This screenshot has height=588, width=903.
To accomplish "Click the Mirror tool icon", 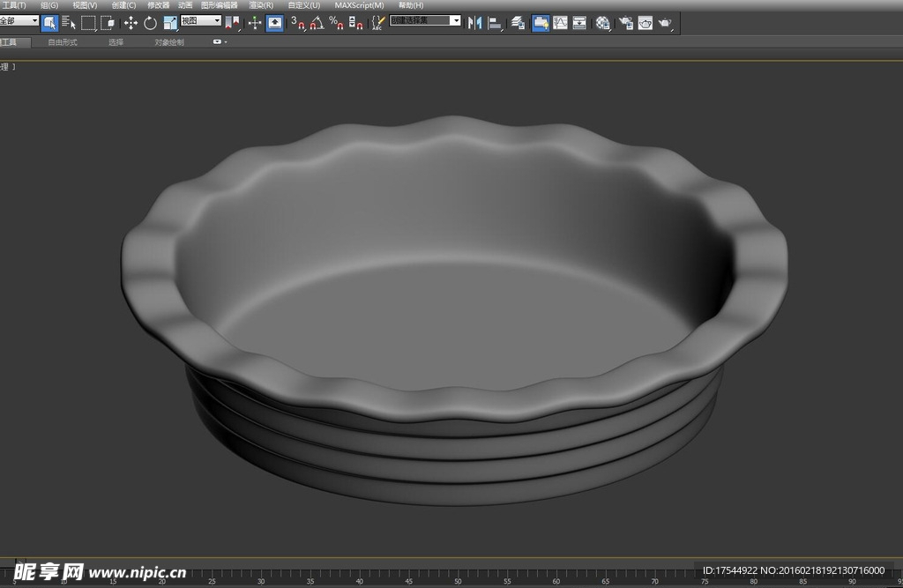I will click(x=475, y=23).
